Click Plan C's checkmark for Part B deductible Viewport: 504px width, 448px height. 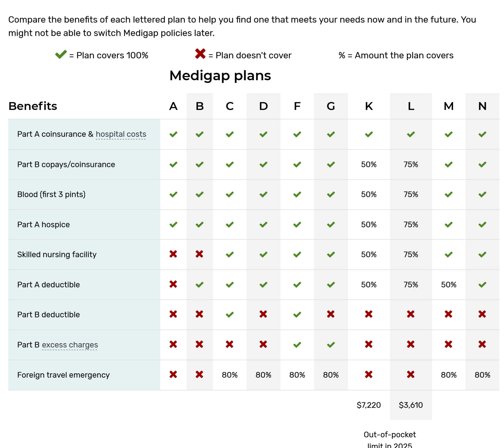click(x=230, y=315)
